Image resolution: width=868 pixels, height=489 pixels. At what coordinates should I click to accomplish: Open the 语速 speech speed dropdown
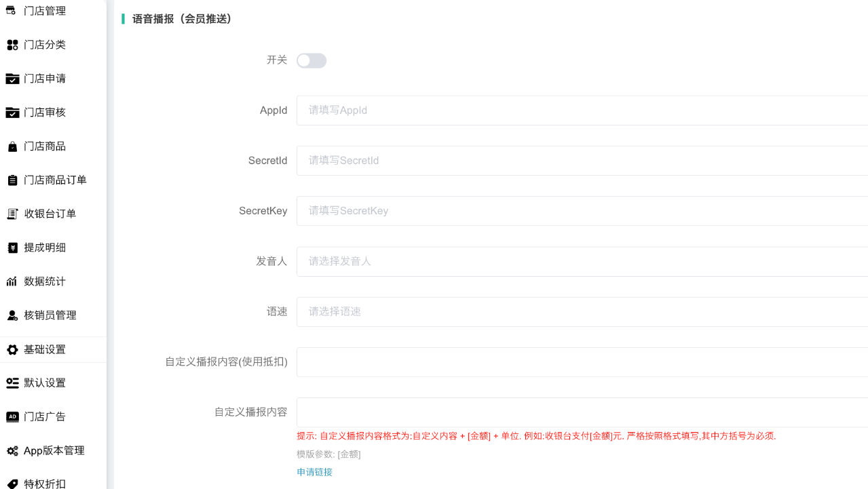point(582,312)
